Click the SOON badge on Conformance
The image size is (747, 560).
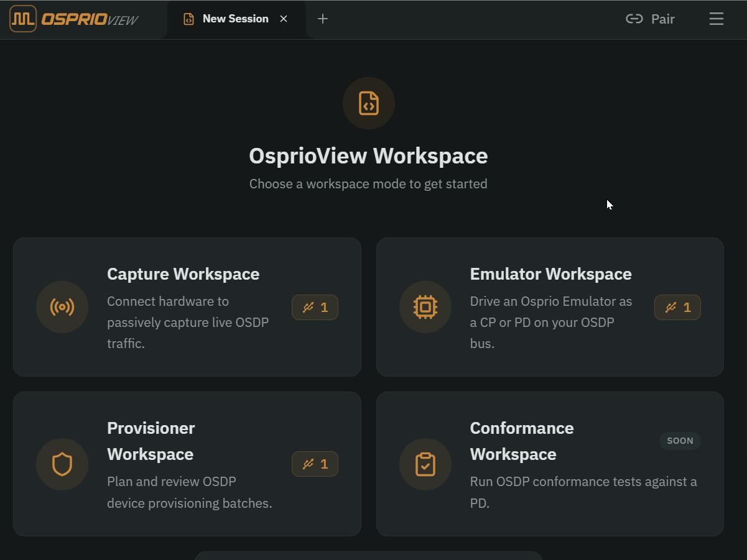tap(680, 441)
